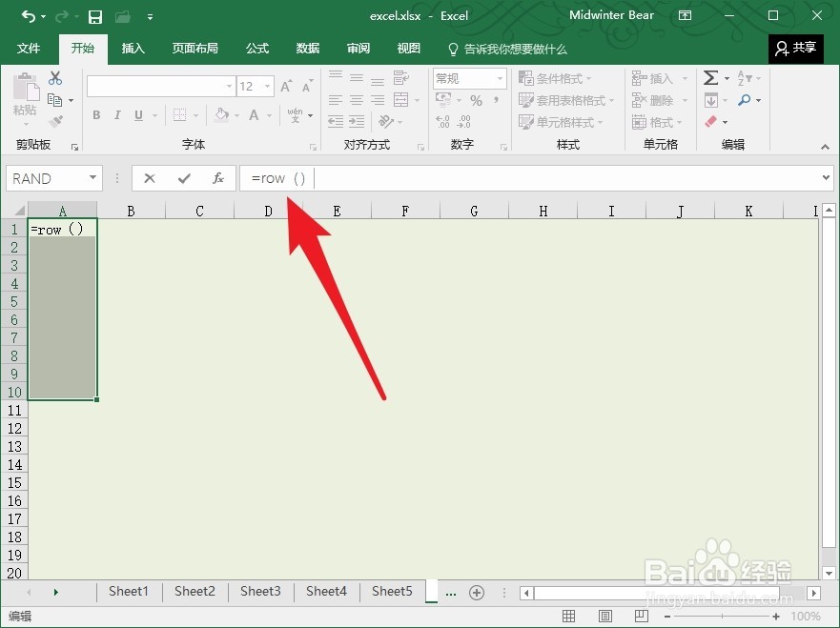Click the Clear eraser icon
The image size is (840, 628).
[x=711, y=122]
